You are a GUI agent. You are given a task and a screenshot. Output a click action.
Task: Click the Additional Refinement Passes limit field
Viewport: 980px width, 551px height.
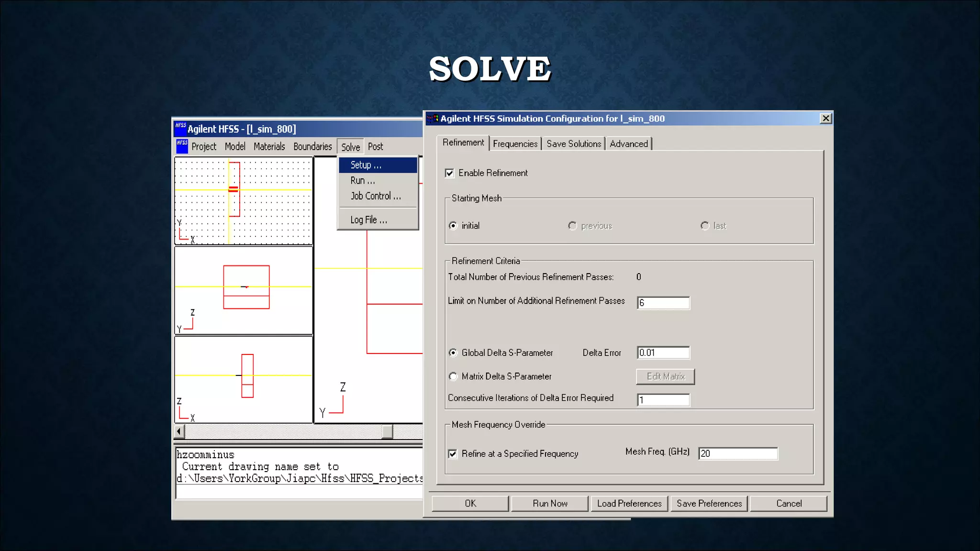(663, 303)
